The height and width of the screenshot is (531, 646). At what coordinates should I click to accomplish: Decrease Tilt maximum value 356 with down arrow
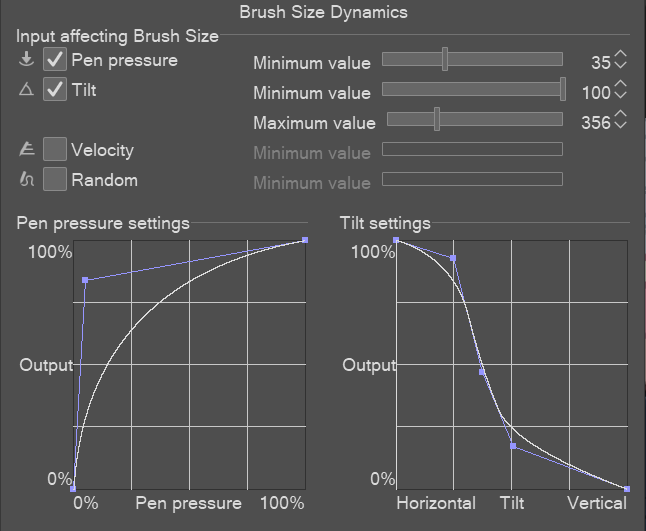pos(620,125)
